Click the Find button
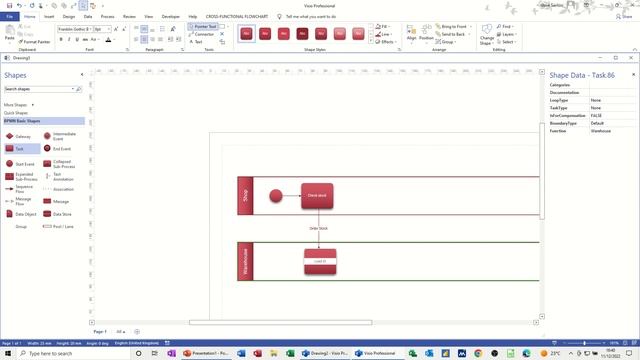This screenshot has width=640, height=360. click(x=504, y=27)
